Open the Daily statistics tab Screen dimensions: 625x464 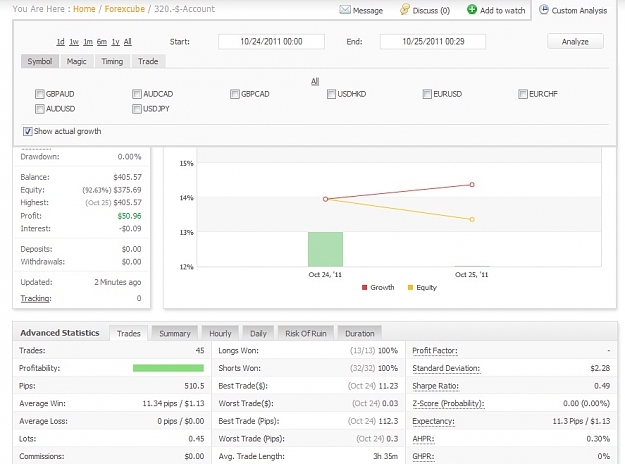tap(258, 333)
